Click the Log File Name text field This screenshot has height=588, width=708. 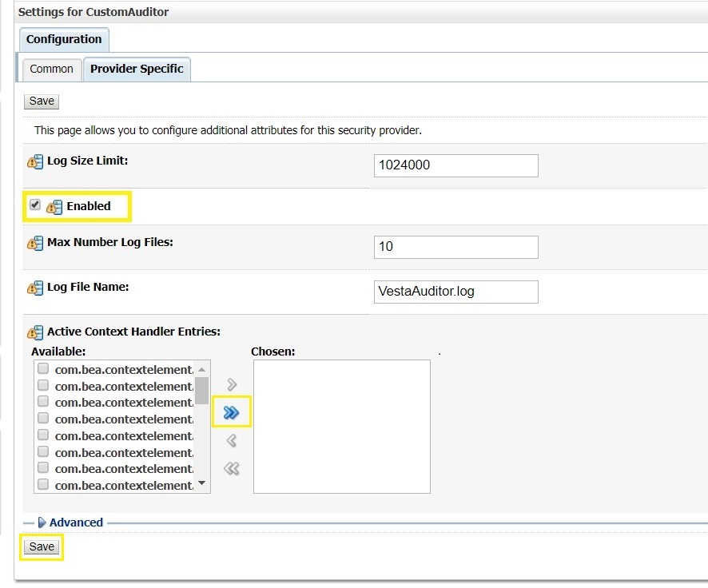455,292
